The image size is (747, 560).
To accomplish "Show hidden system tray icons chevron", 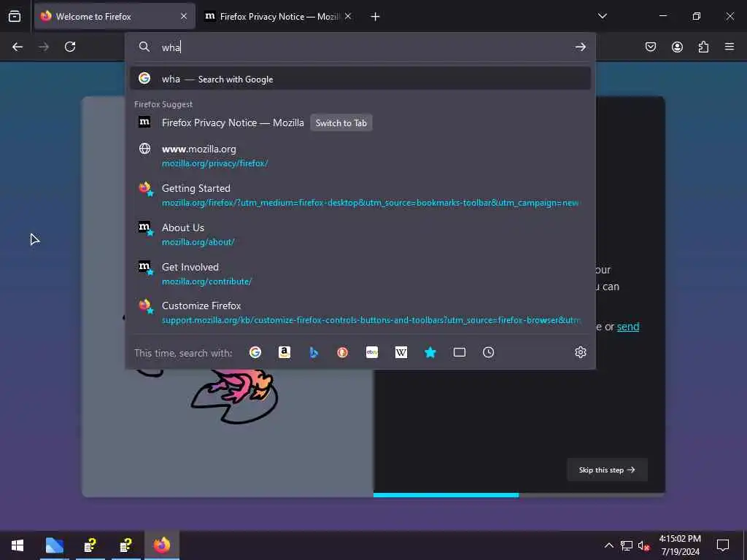I will click(x=609, y=545).
